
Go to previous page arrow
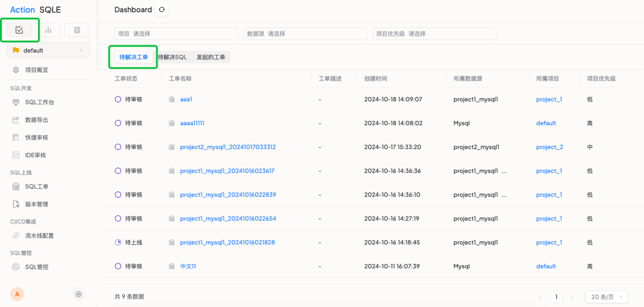click(540, 297)
